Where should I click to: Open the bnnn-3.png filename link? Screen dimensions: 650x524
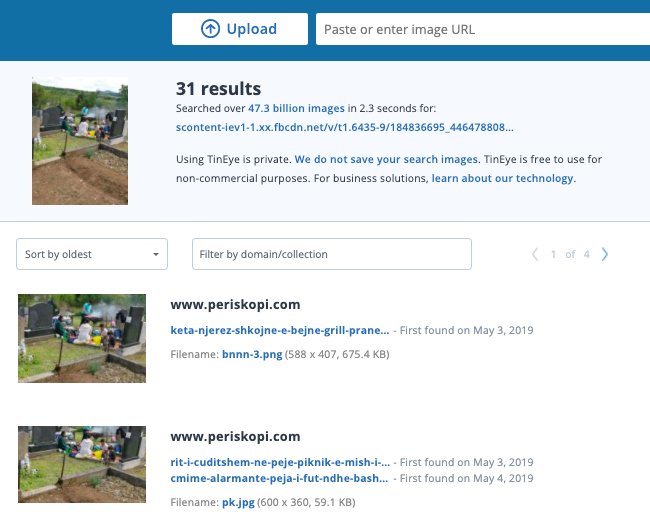tap(252, 354)
